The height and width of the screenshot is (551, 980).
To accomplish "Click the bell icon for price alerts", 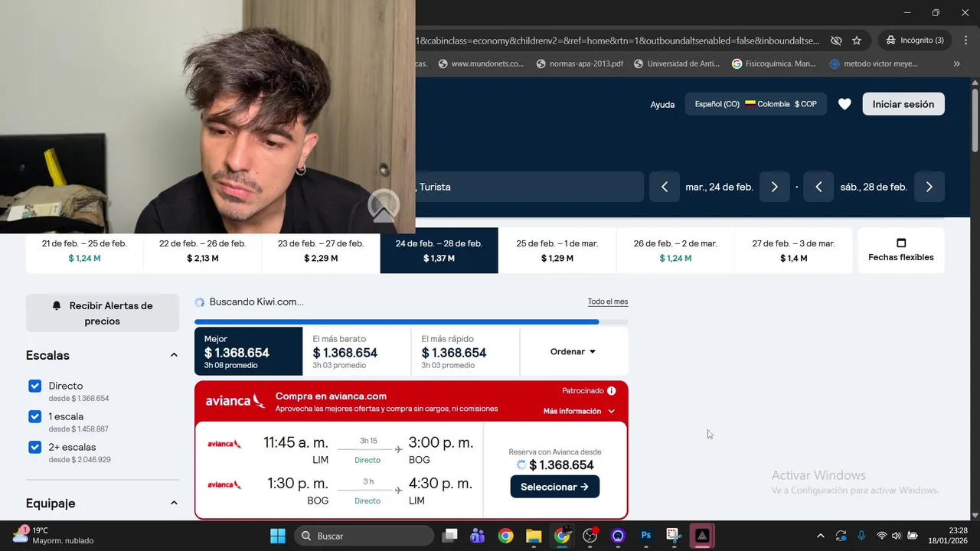I will [x=57, y=305].
